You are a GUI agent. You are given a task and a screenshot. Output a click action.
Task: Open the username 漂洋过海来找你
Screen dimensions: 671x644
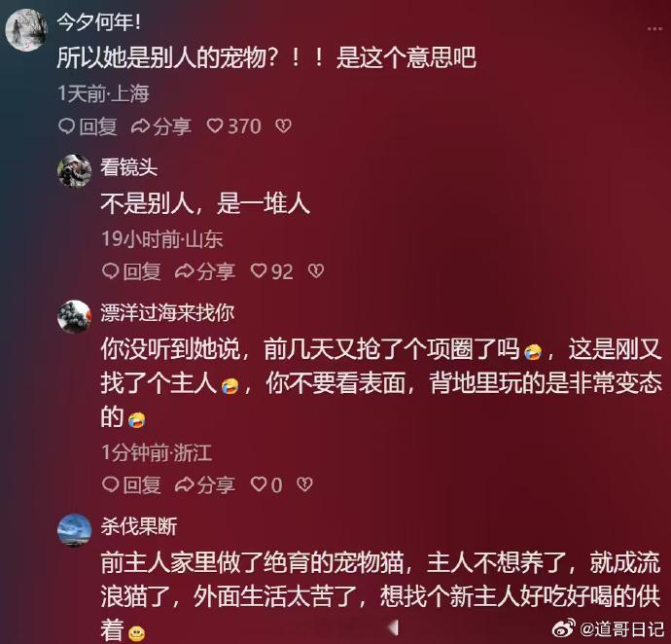[167, 312]
